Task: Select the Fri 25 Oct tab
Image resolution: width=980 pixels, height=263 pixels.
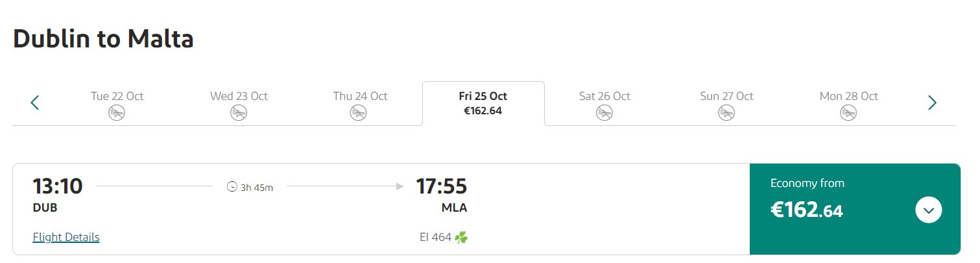Action: point(483,103)
